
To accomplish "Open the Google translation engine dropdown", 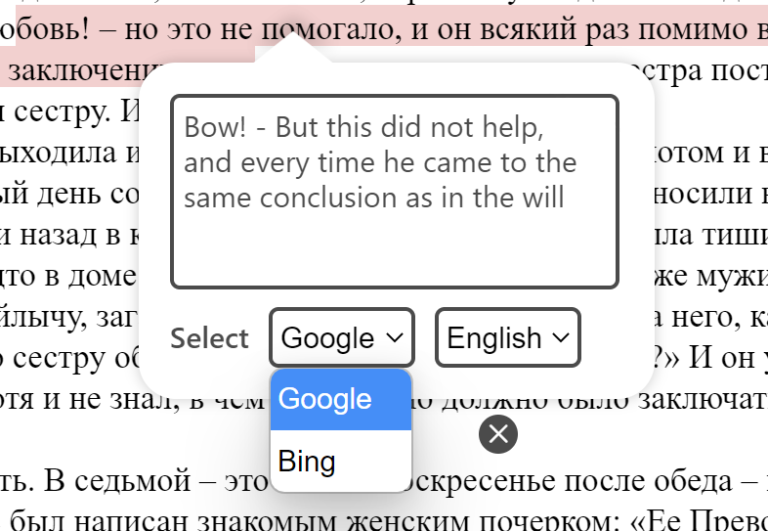I will click(x=342, y=338).
